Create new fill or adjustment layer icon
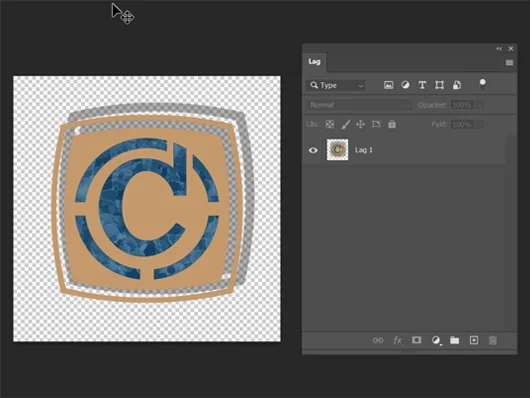This screenshot has height=398, width=530. pos(436,340)
